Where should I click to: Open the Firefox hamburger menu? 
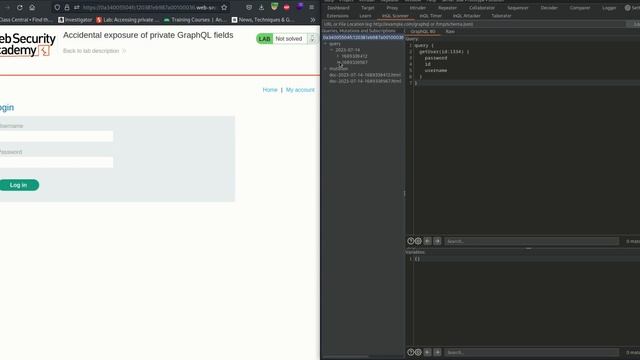pyautogui.click(x=311, y=7)
